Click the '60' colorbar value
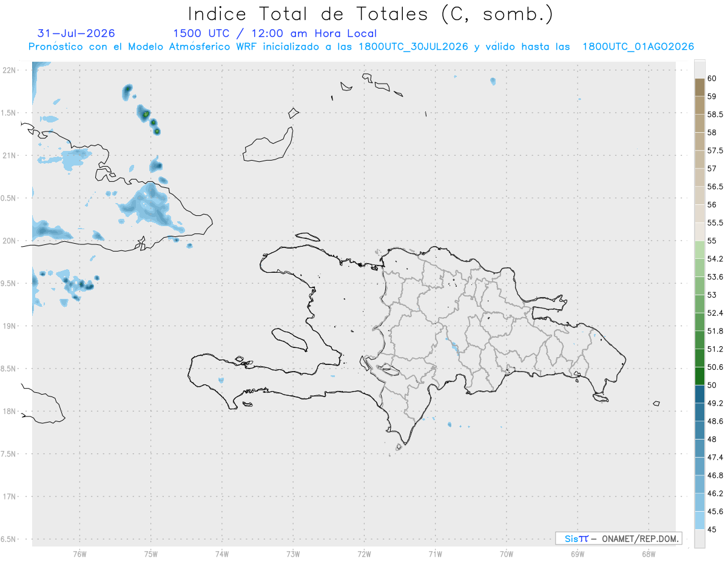The height and width of the screenshot is (562, 728). tap(712, 79)
